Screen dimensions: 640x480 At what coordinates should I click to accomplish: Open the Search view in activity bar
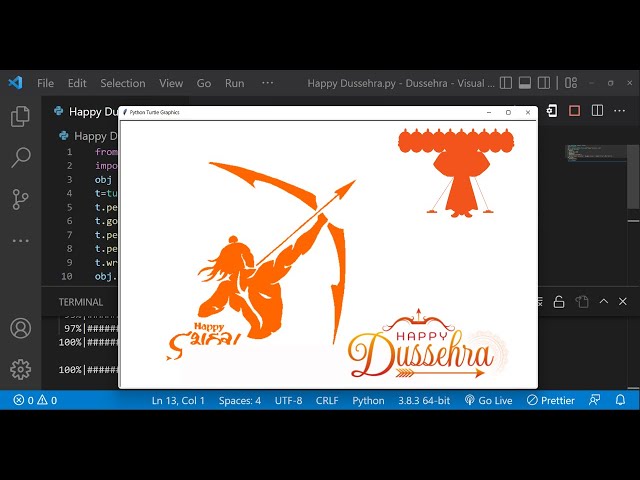tap(20, 158)
